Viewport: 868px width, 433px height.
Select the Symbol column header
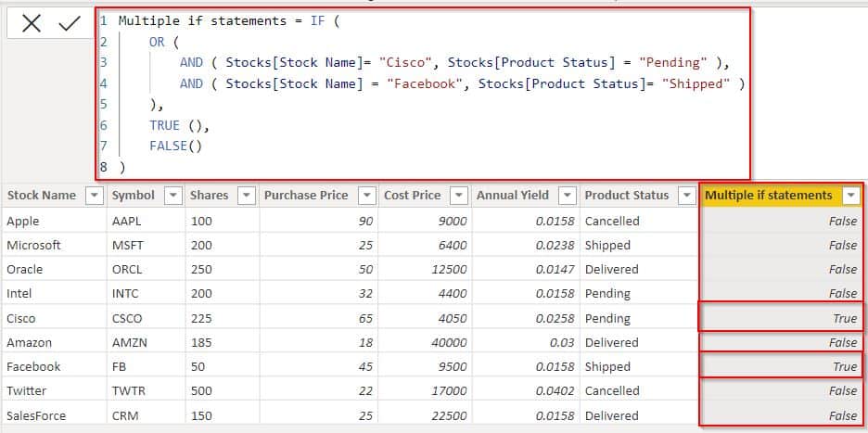134,196
